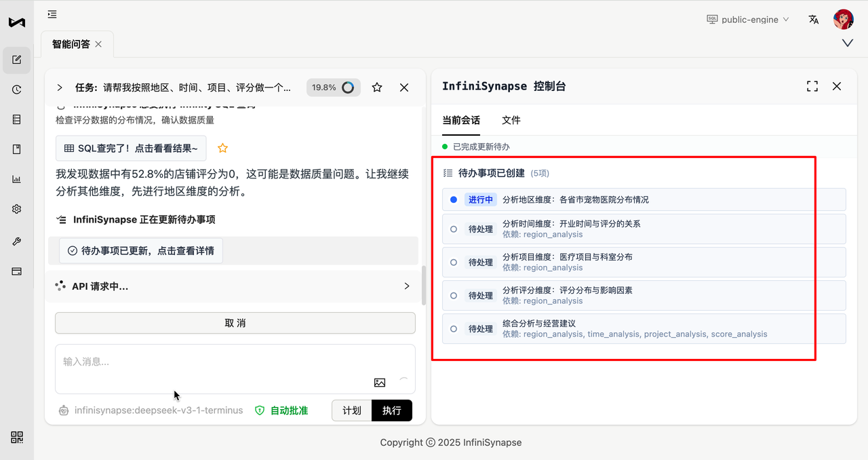Click the 进行中 status badge
Viewport: 868px width, 460px height.
click(481, 199)
